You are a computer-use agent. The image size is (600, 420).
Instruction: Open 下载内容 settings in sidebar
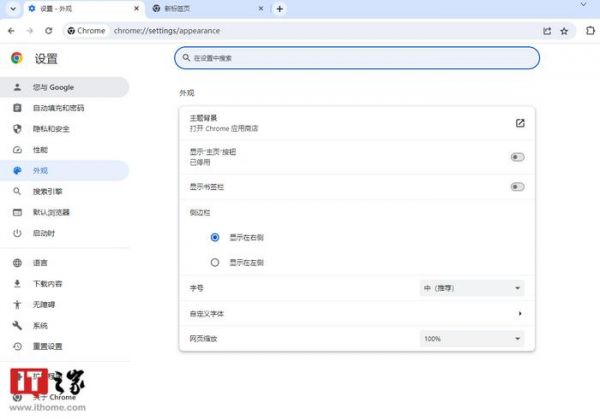coord(47,283)
